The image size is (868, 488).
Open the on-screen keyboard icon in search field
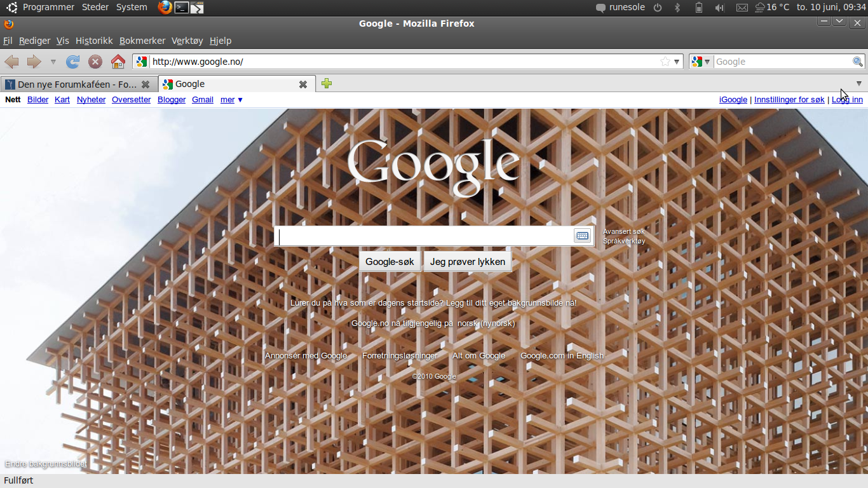(x=582, y=236)
